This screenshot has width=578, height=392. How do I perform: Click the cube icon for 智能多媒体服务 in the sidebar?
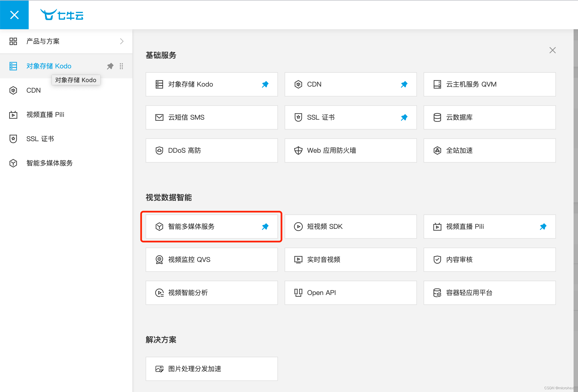tap(13, 163)
